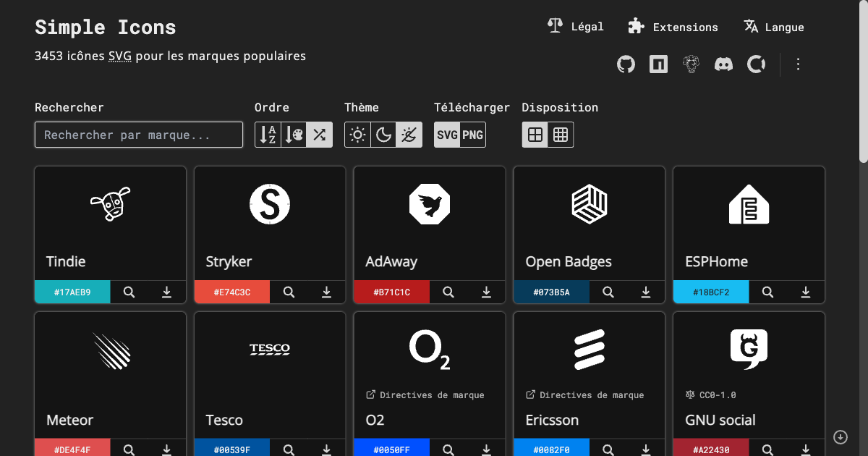Viewport: 868px width, 456px height.
Task: Click the scroll-down arrow circle button
Action: pos(841,436)
